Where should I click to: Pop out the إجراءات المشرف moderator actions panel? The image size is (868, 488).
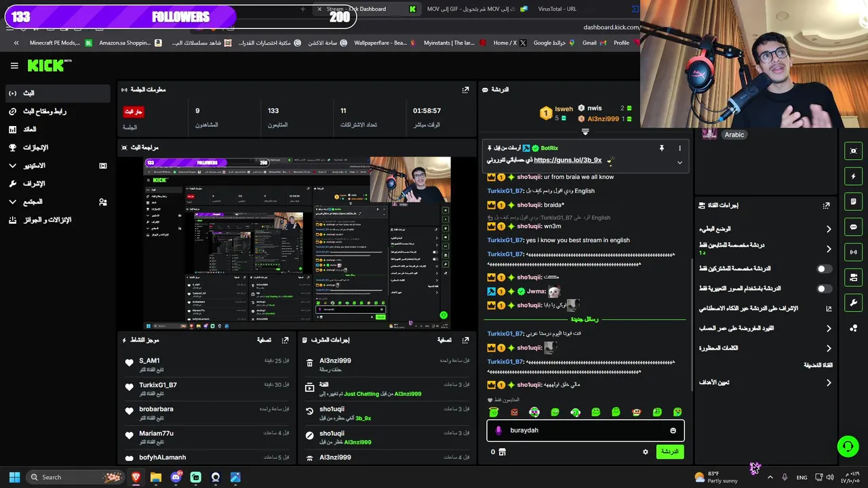tap(465, 340)
